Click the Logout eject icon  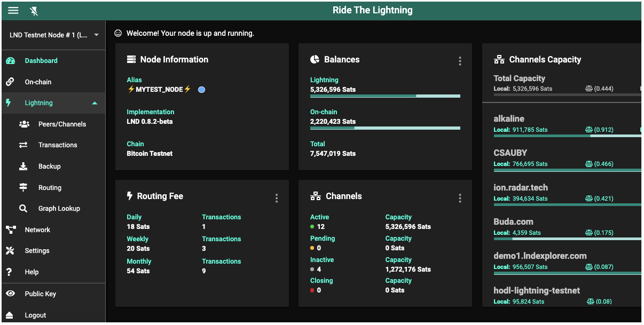pyautogui.click(x=10, y=315)
